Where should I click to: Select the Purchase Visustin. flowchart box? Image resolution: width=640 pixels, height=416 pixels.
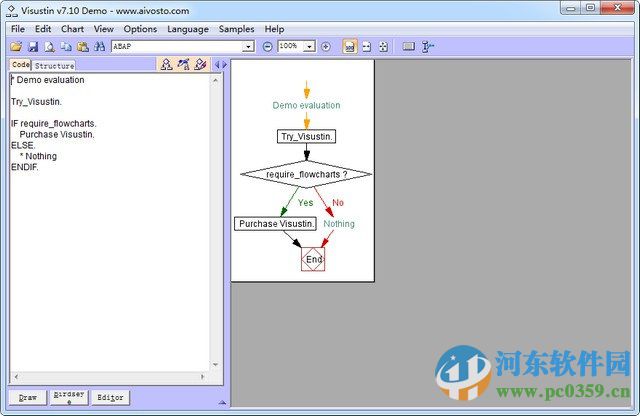[276, 224]
